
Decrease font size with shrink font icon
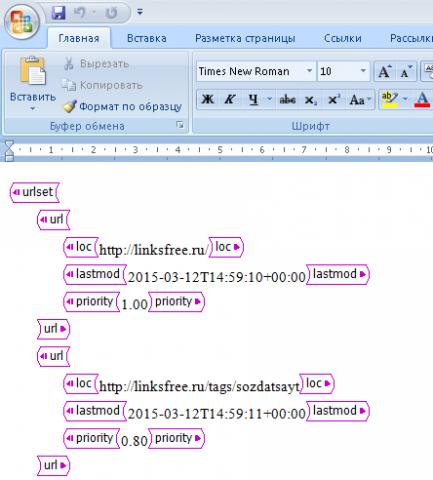pyautogui.click(x=406, y=71)
